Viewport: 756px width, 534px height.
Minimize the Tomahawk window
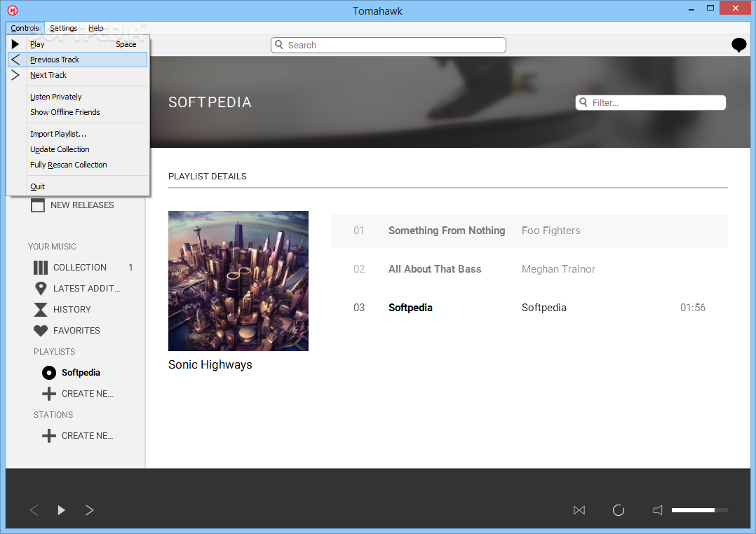point(691,8)
